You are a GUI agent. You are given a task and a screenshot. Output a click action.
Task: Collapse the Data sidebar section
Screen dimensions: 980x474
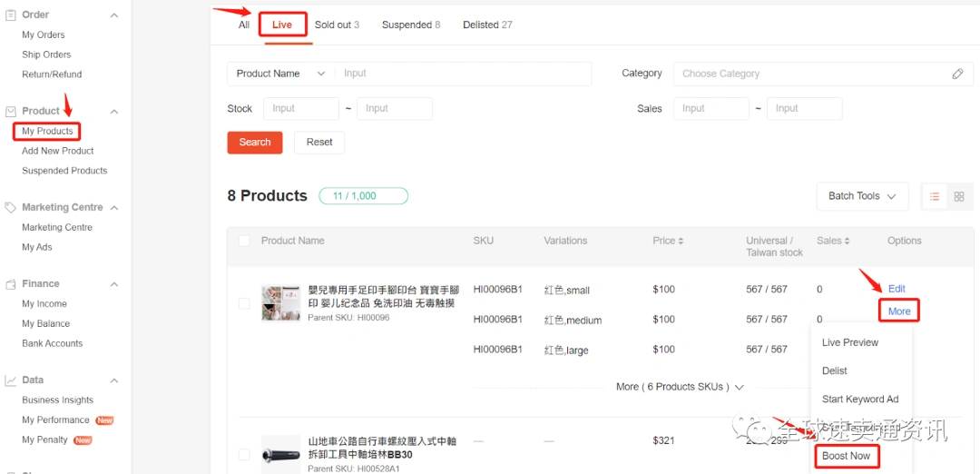point(113,380)
